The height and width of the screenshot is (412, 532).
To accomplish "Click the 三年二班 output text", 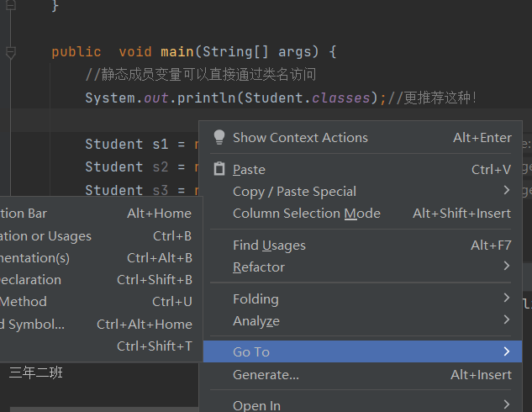I will [36, 372].
